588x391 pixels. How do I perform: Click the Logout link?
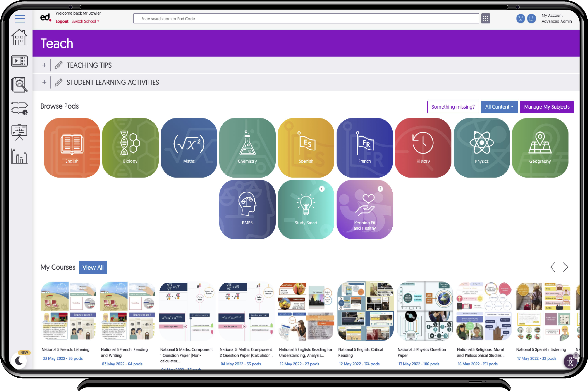tap(62, 21)
